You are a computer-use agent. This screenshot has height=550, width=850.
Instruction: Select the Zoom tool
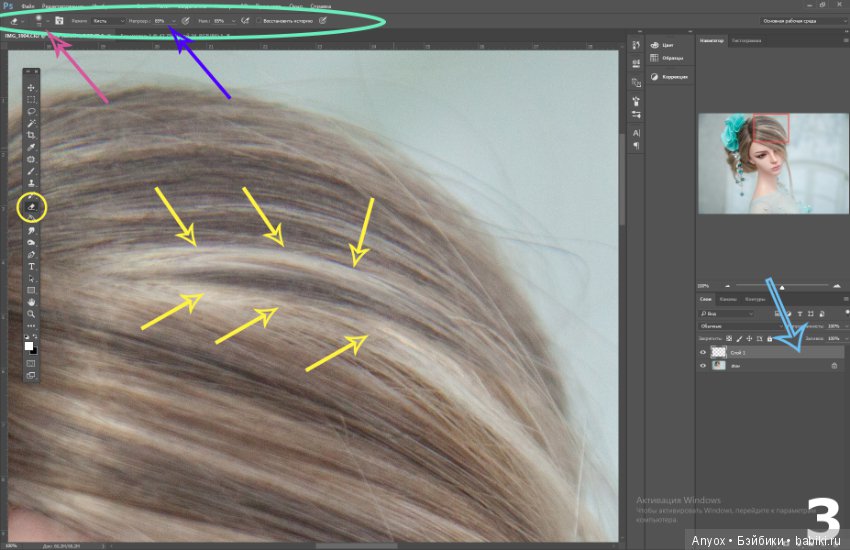pyautogui.click(x=31, y=314)
